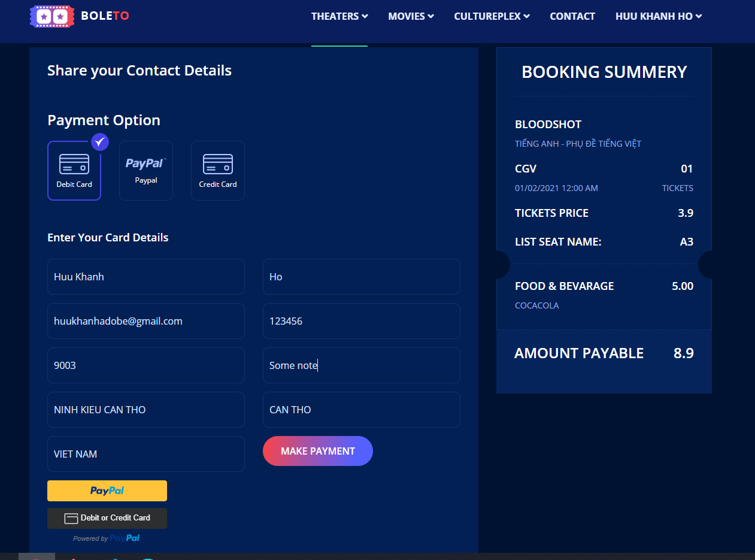755x560 pixels.
Task: Expand the Cultureplex dropdown menu
Action: (492, 16)
